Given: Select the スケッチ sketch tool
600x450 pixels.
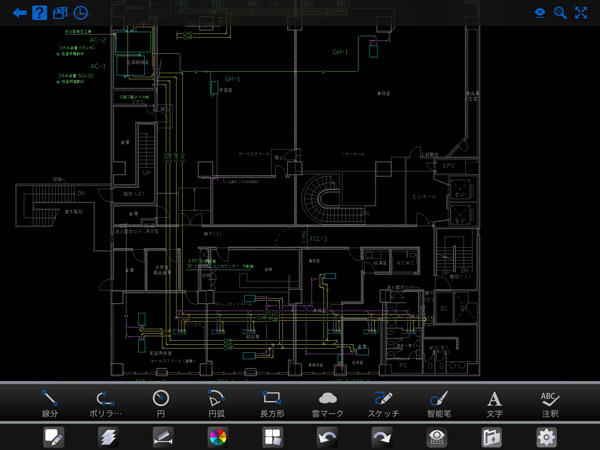Looking at the screenshot, I should coord(383,403).
